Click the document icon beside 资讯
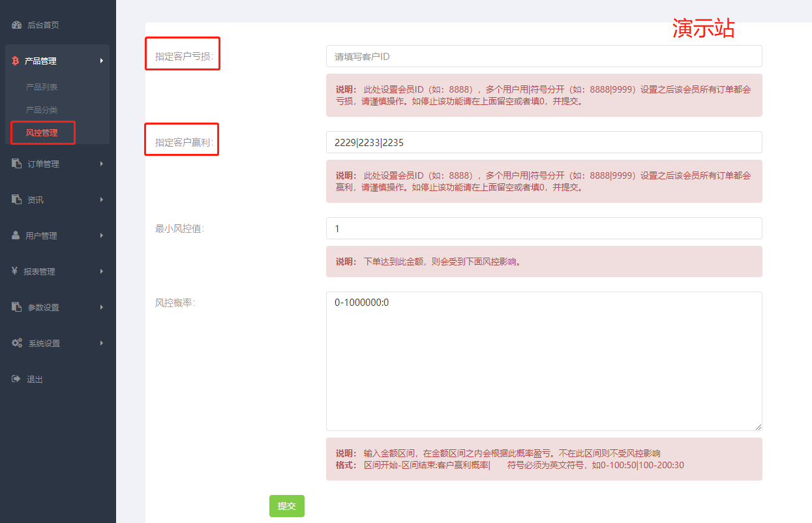 (16, 200)
